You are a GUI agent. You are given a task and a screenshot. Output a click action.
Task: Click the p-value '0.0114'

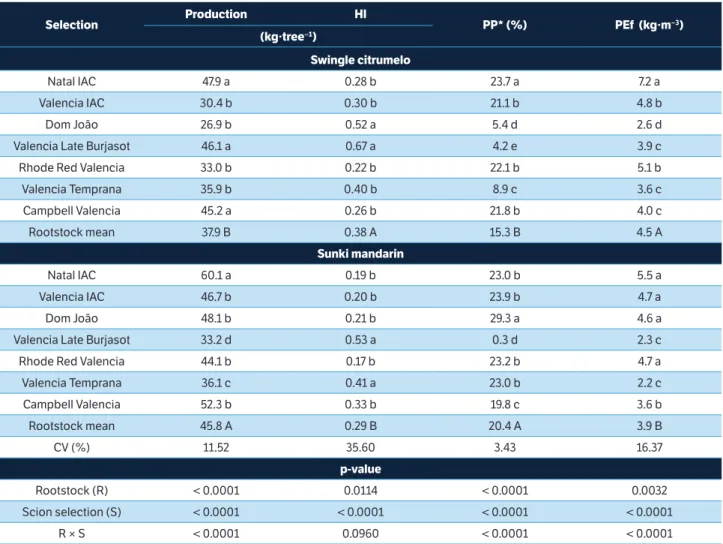click(x=360, y=490)
